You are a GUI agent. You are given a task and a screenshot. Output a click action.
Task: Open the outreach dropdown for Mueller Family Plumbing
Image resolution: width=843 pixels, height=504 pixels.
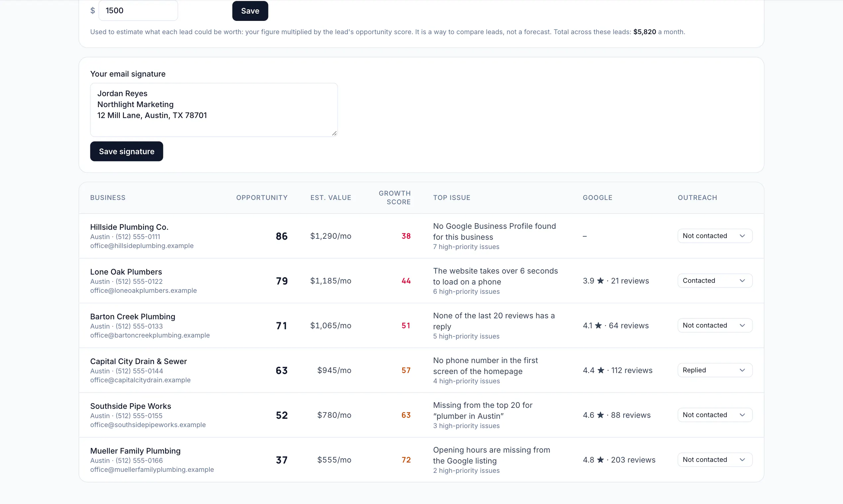[x=715, y=460]
